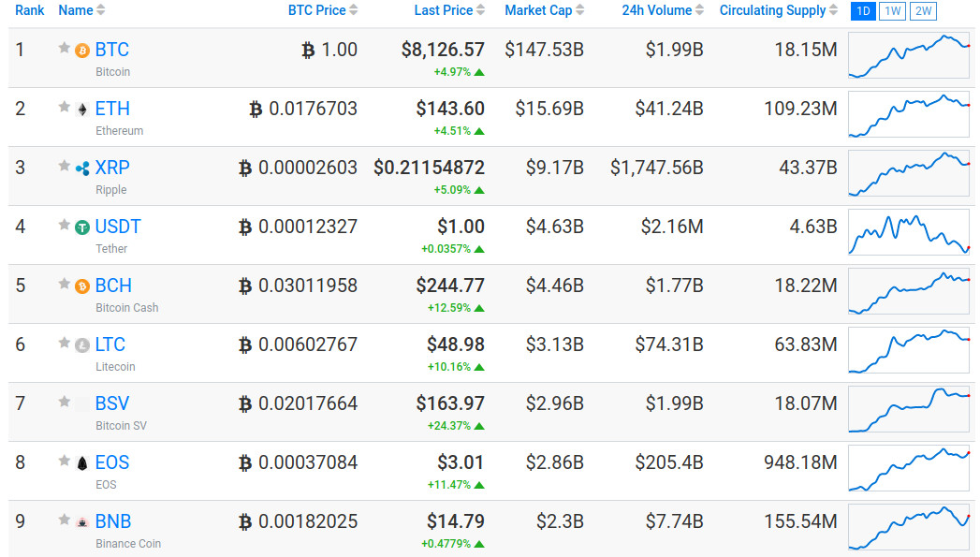Open the BNB coin link
Screen dimensions: 980x557
click(x=113, y=521)
